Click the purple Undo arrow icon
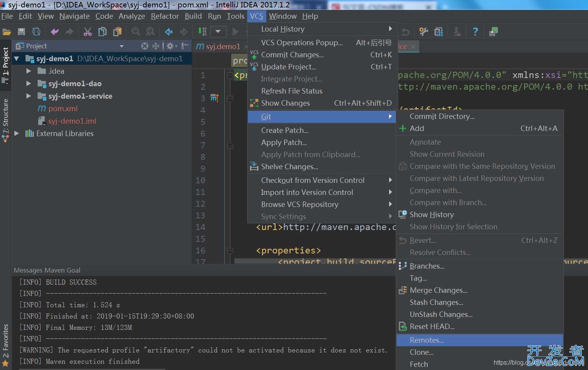 click(x=55, y=32)
